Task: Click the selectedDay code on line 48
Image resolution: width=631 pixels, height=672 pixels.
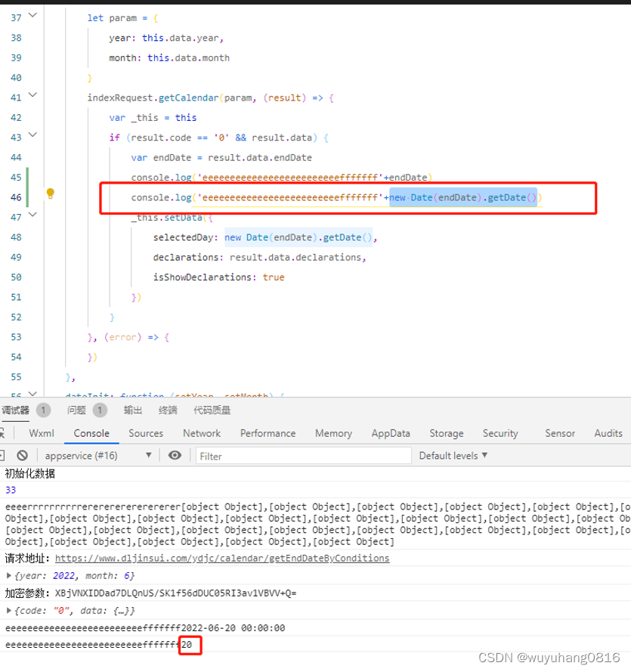Action: (265, 237)
